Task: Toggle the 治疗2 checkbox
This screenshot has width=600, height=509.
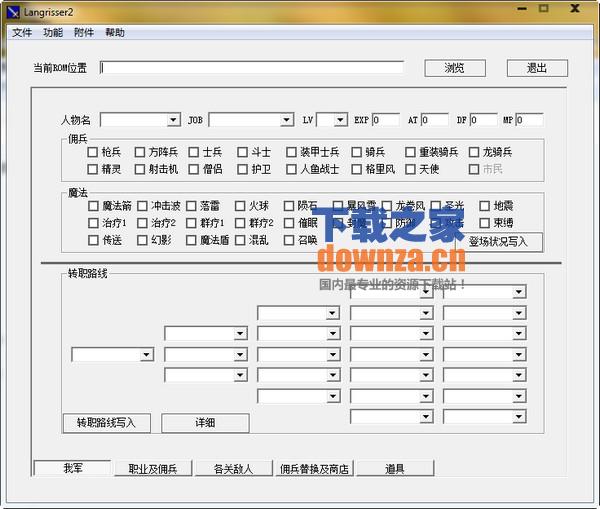Action: click(142, 223)
